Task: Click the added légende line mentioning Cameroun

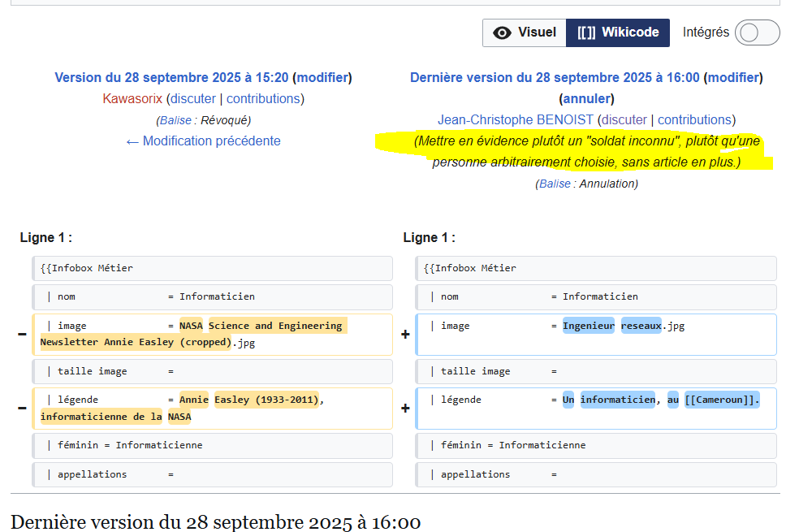Action: pos(595,408)
